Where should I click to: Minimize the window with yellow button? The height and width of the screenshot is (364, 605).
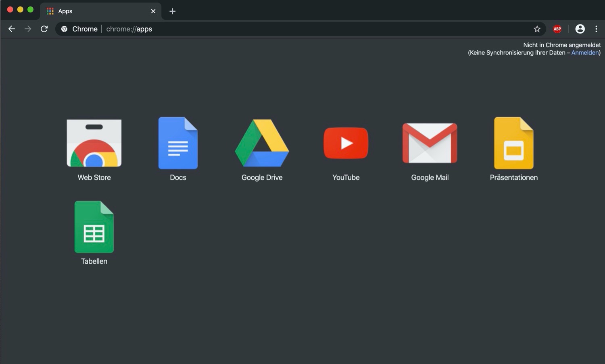pyautogui.click(x=20, y=10)
